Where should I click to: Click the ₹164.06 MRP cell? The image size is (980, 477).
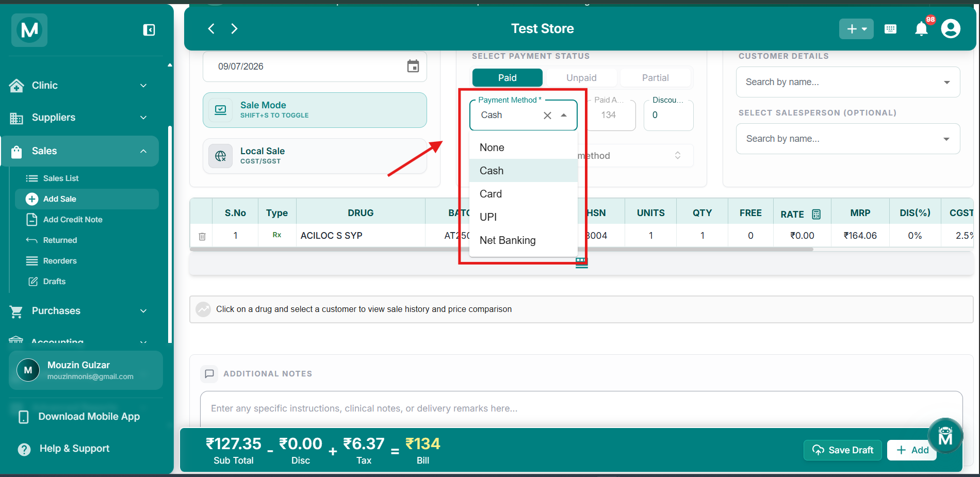860,236
